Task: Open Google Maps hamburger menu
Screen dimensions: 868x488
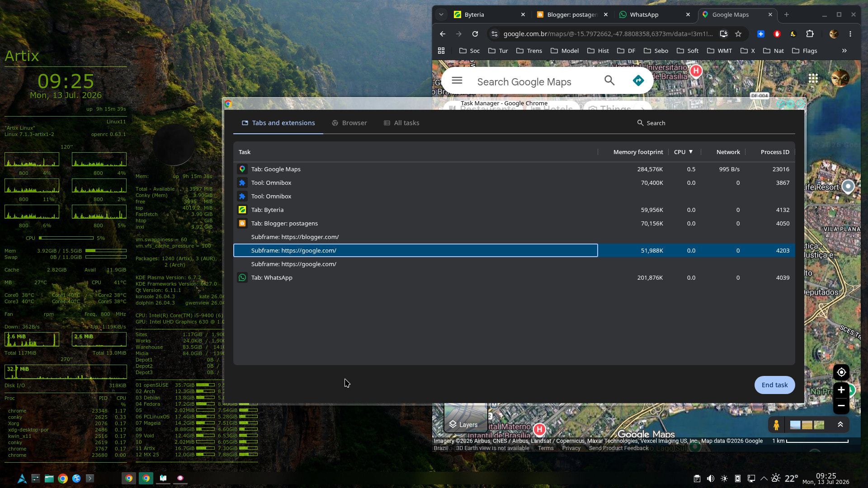Action: (457, 80)
